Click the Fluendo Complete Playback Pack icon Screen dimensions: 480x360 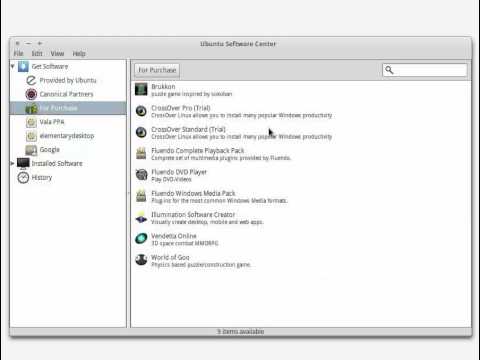(x=141, y=153)
